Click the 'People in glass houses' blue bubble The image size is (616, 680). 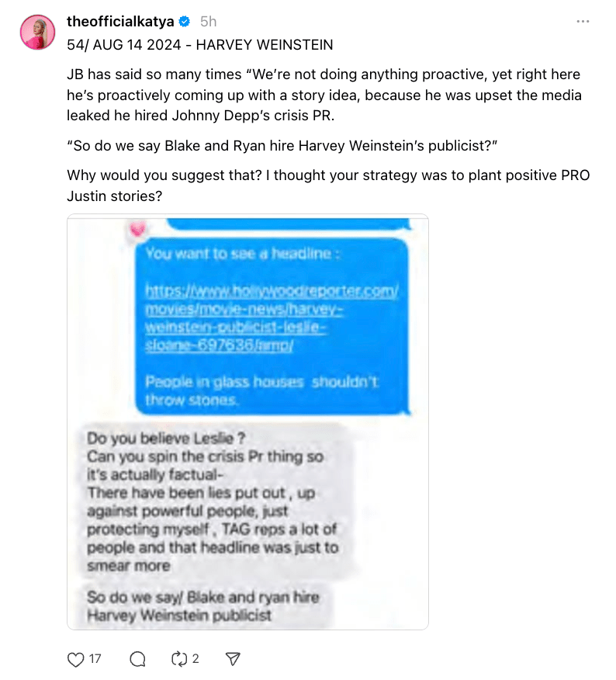(272, 327)
